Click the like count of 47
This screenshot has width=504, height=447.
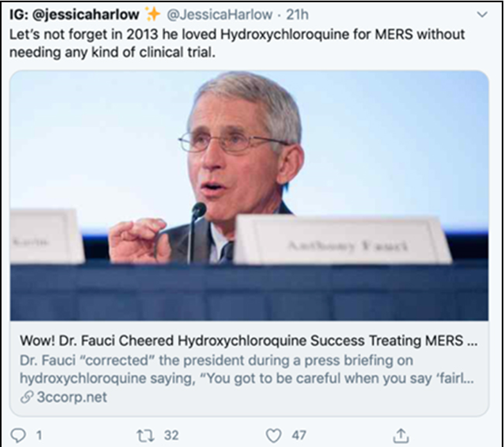(x=298, y=435)
